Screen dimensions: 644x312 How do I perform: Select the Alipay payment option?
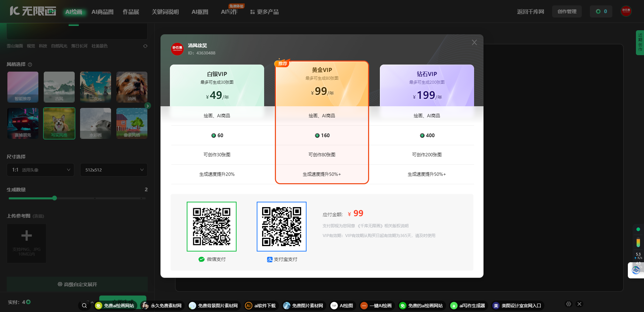click(x=282, y=226)
